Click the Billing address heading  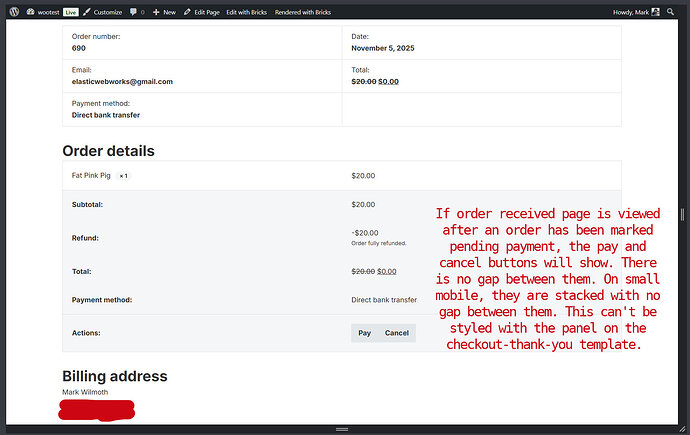pyautogui.click(x=115, y=376)
